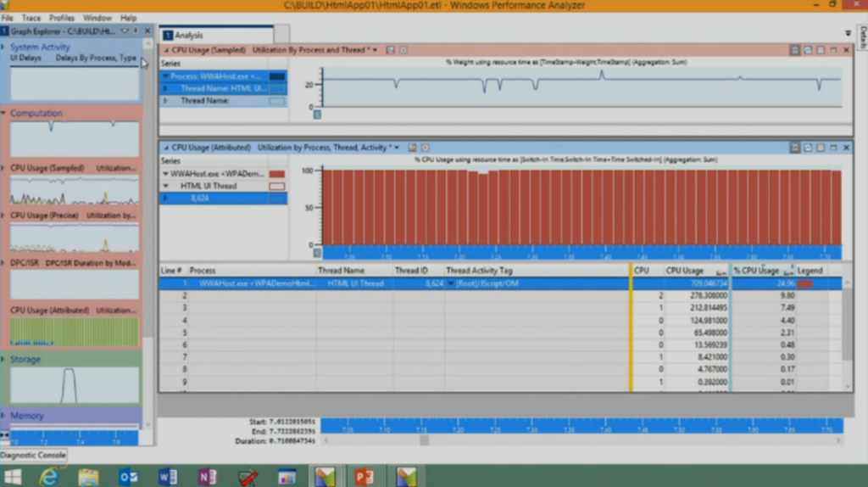Image resolution: width=868 pixels, height=487 pixels.
Task: Open OneNote from taskbar
Action: pyautogui.click(x=208, y=477)
